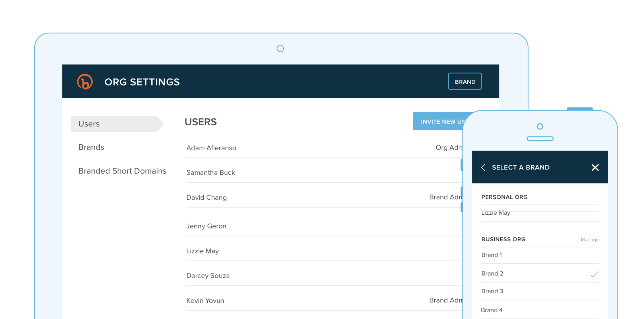This screenshot has width=644, height=319.
Task: Open David Chang's user entry
Action: click(206, 198)
